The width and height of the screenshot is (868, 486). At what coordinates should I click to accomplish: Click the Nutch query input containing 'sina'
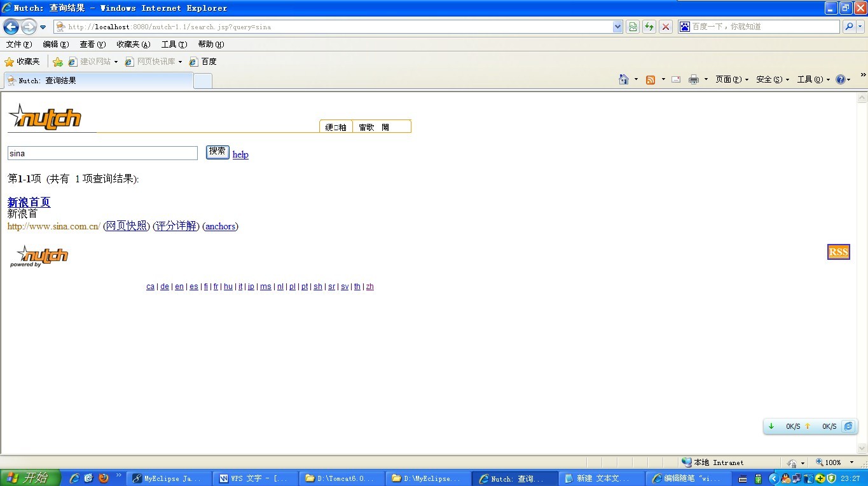[102, 153]
